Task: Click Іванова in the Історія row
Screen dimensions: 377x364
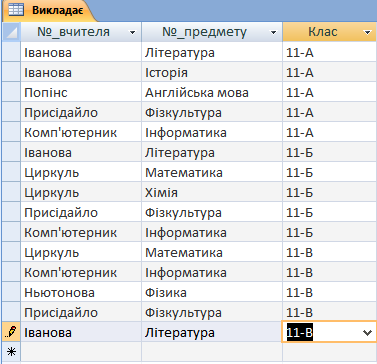Action: tap(81, 72)
